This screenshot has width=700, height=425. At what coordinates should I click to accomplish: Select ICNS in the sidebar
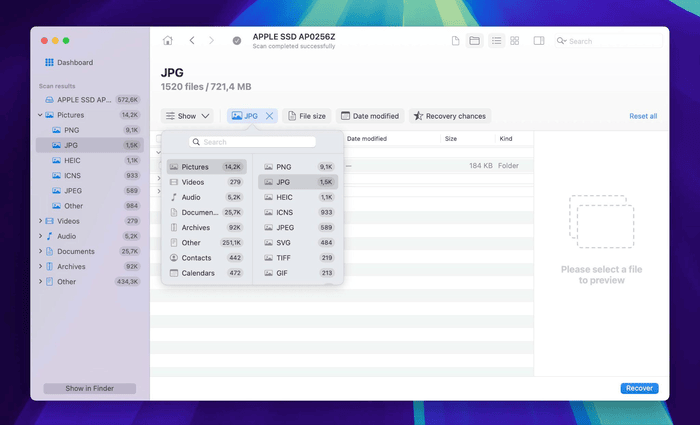[x=90, y=175]
